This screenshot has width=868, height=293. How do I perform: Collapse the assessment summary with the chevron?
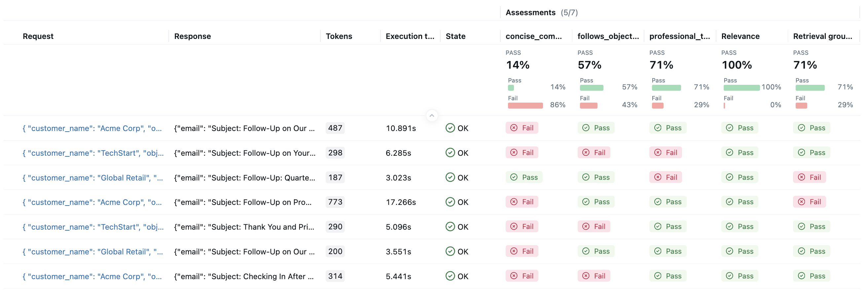point(432,115)
